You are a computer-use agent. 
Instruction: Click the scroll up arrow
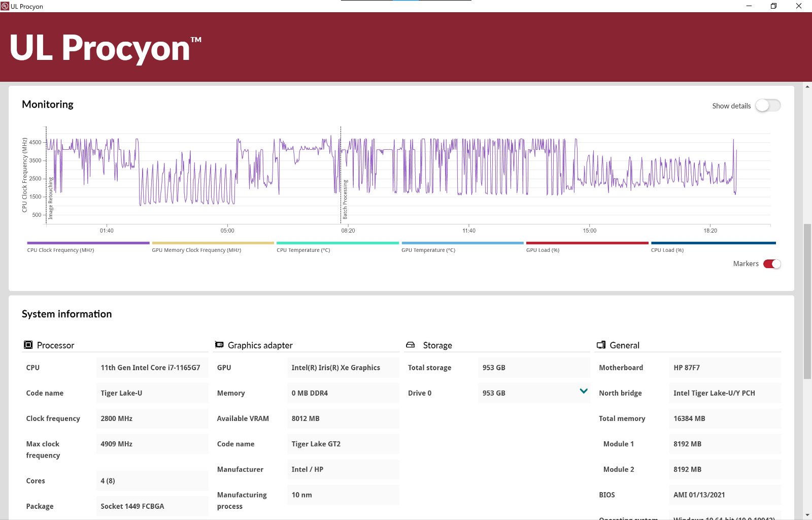point(807,87)
